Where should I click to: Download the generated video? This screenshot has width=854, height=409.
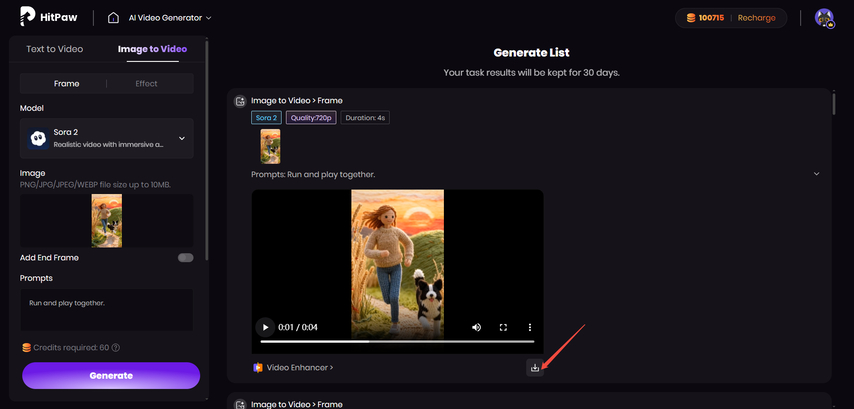(x=535, y=368)
